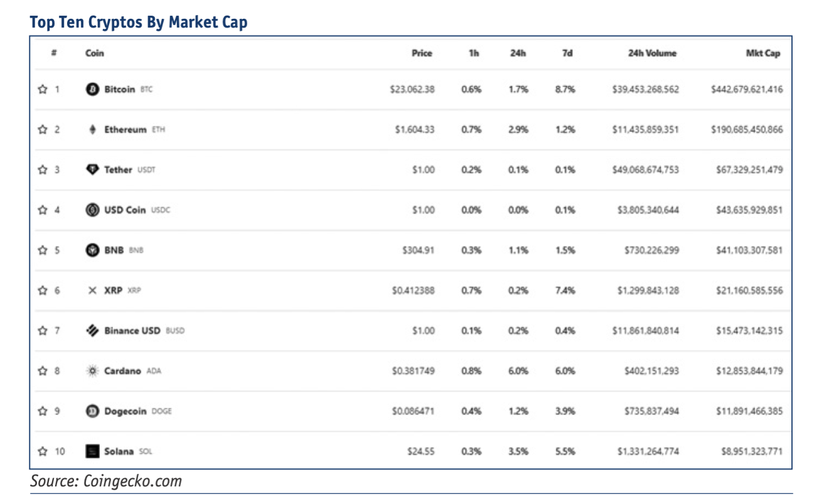Screen dimensions: 819x504
Task: Click Dogecoin price $0.086471
Action: pyautogui.click(x=414, y=411)
